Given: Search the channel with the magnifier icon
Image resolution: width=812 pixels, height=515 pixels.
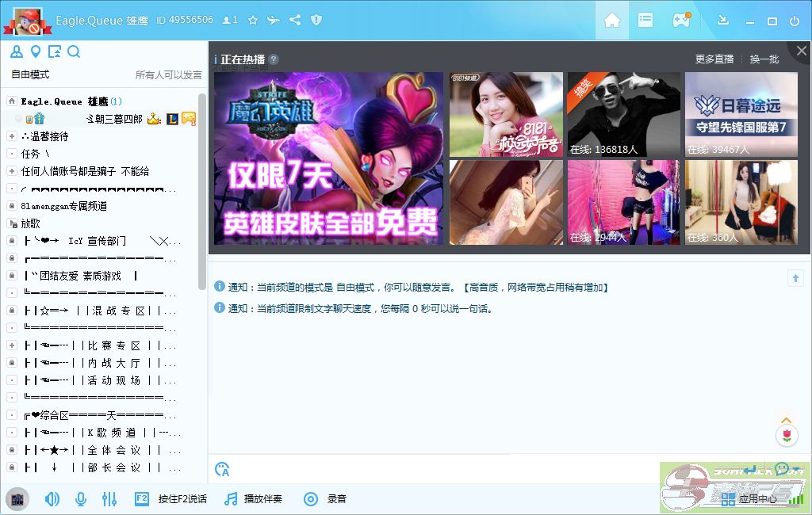Looking at the screenshot, I should tap(74, 51).
